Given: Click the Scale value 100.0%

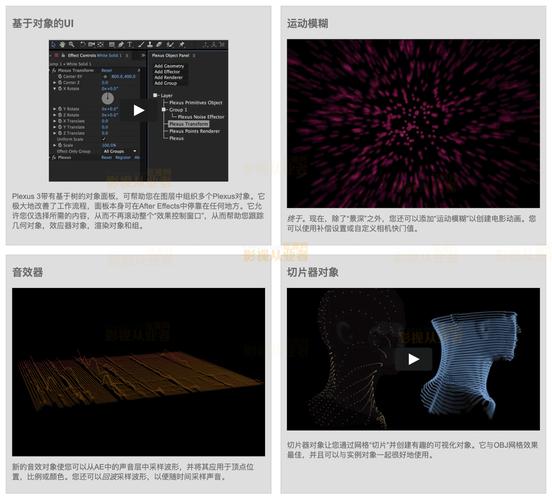Looking at the screenshot, I should (x=109, y=145).
